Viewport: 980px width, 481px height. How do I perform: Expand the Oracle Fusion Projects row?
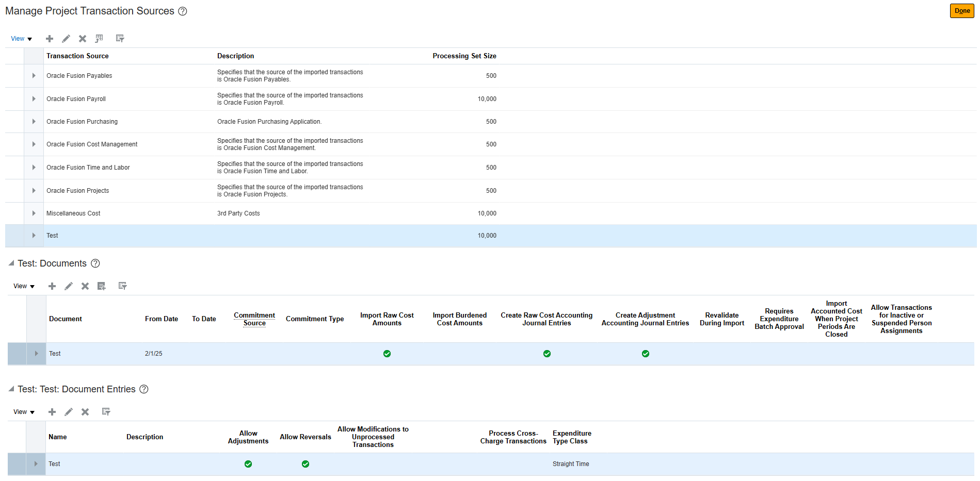tap(34, 191)
